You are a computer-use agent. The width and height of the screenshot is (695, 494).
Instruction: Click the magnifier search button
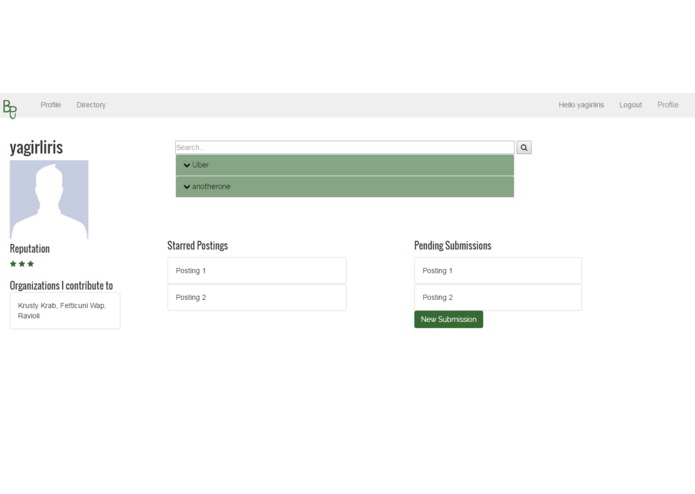pos(524,148)
